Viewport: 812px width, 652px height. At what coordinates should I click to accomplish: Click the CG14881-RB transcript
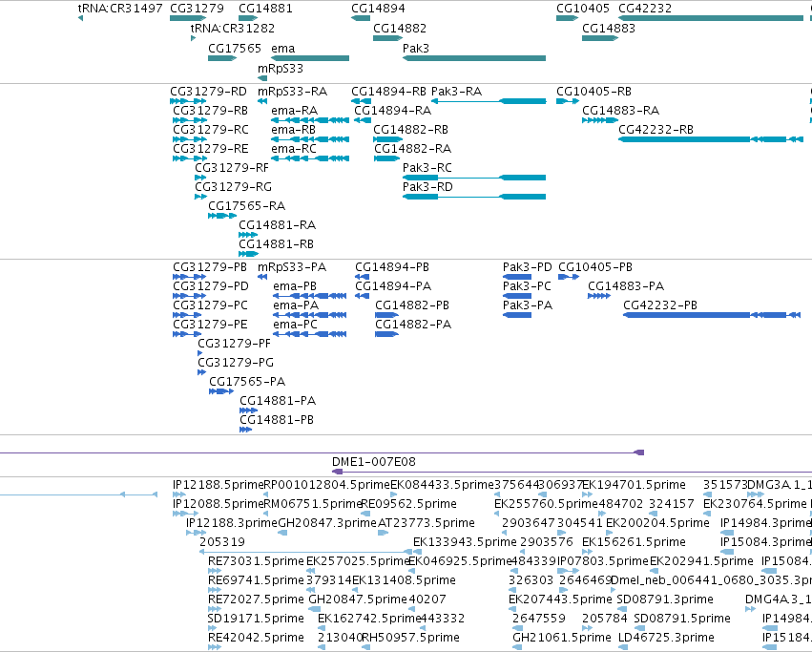click(x=249, y=254)
